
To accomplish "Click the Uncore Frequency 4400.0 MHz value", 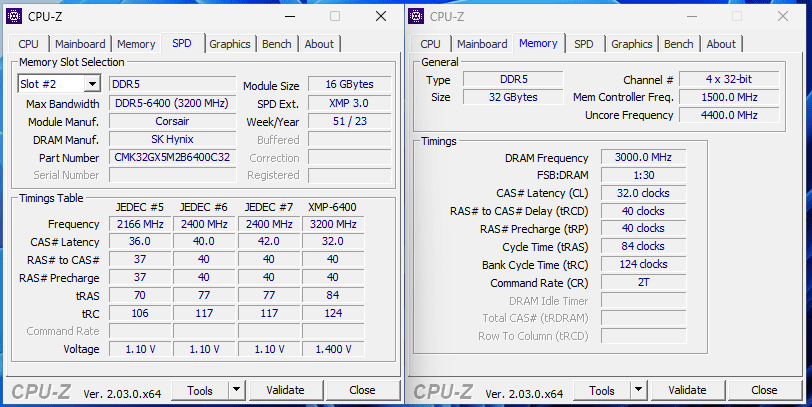I will [729, 115].
